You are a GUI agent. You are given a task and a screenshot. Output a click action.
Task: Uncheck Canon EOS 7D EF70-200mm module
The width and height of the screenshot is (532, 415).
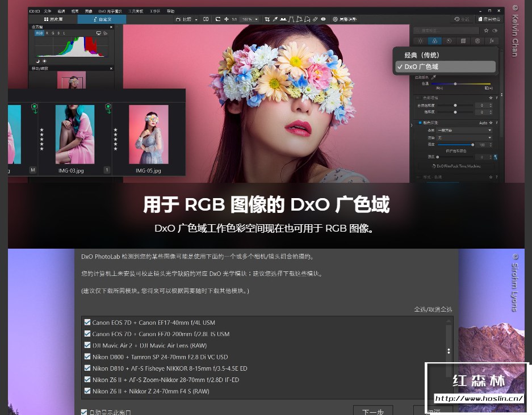[87, 334]
